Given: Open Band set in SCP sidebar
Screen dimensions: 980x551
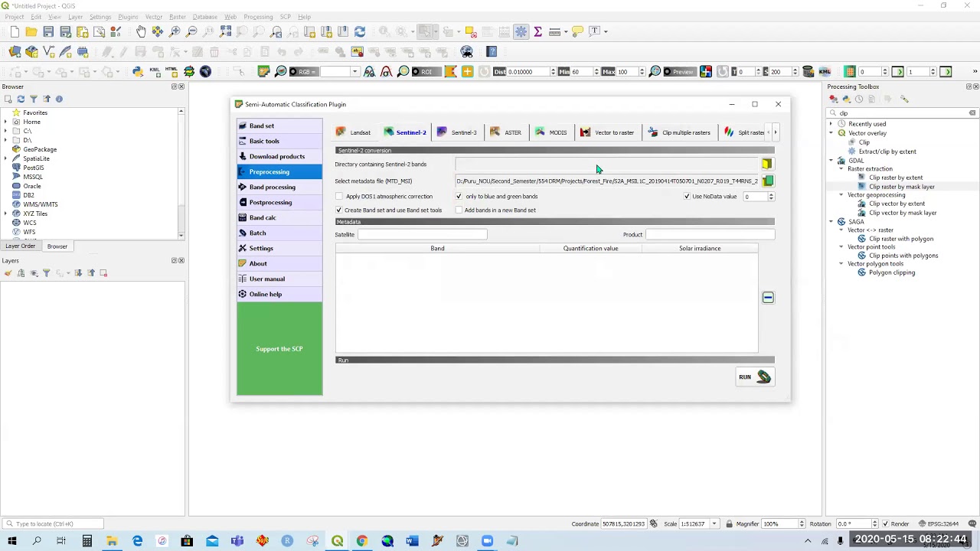Looking at the screenshot, I should (279, 126).
